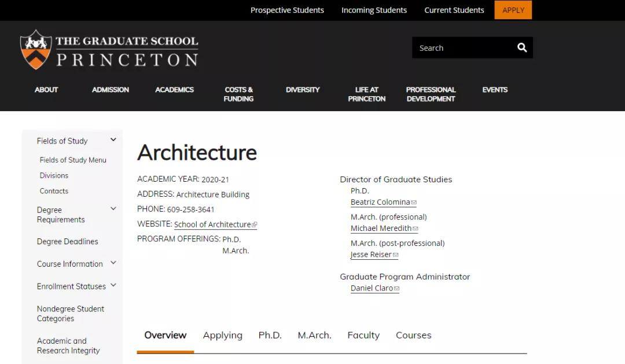Select the M.Arch. tab
The image size is (625, 364).
(314, 335)
